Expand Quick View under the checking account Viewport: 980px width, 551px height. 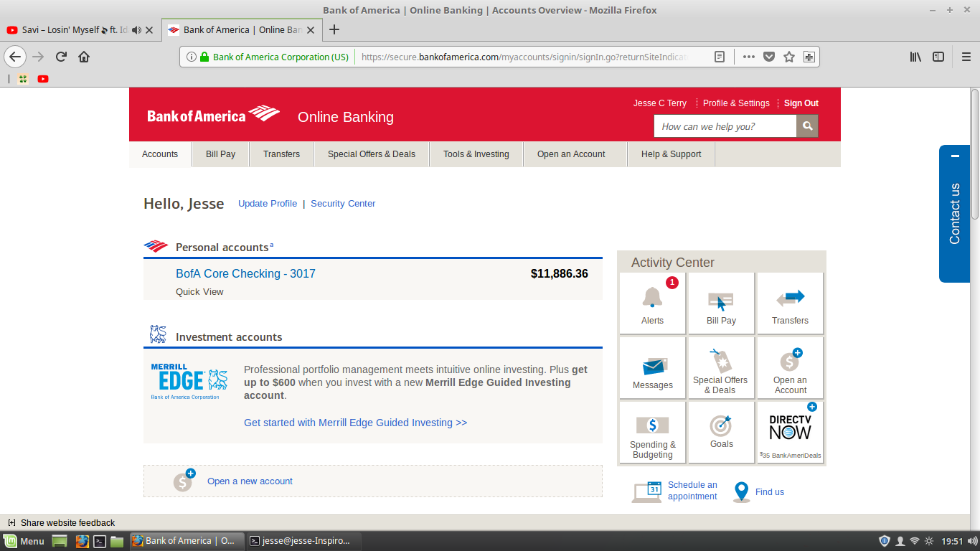[199, 292]
